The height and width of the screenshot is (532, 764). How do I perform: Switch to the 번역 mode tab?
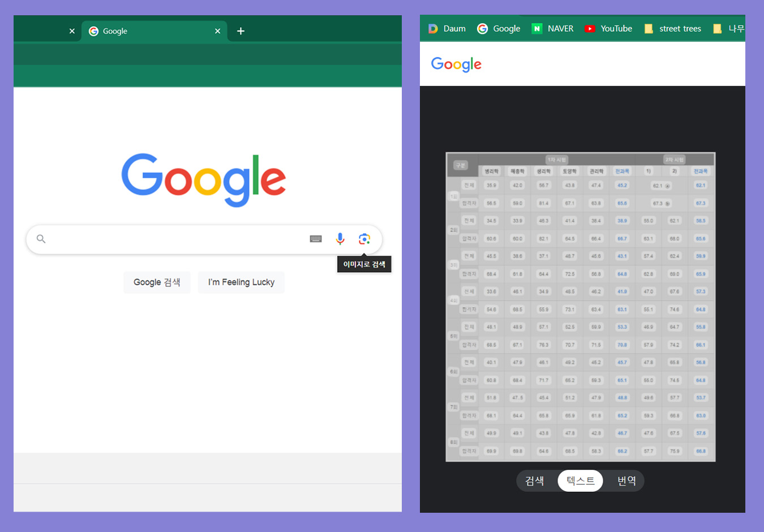626,481
